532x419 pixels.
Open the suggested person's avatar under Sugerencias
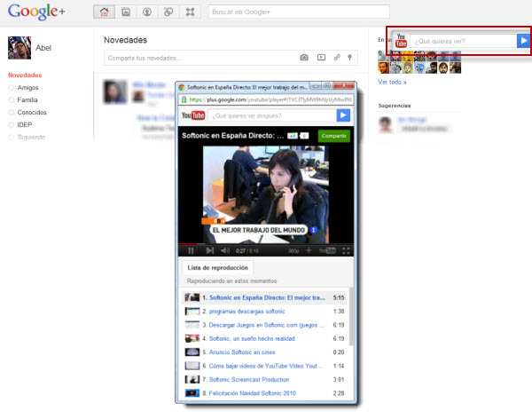coord(385,124)
